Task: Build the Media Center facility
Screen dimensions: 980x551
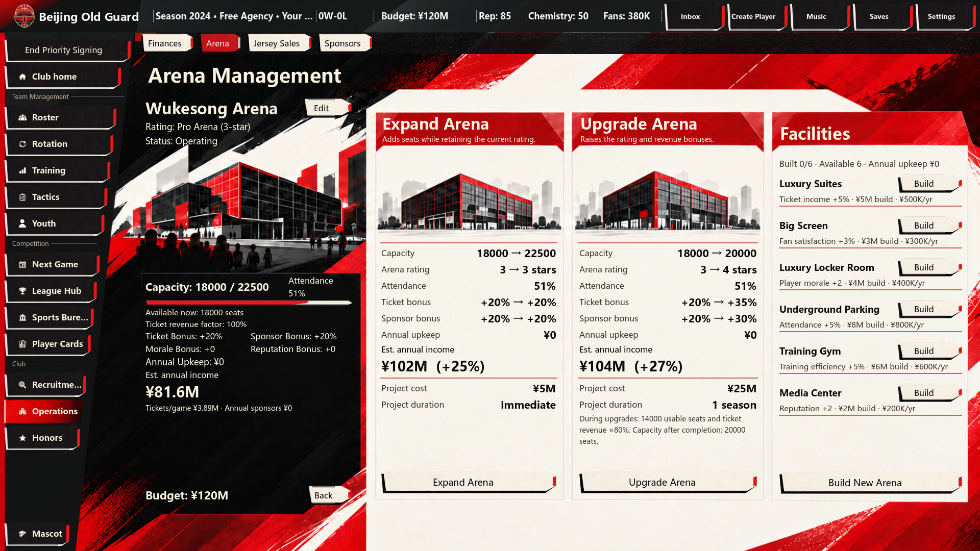Action: [x=929, y=393]
